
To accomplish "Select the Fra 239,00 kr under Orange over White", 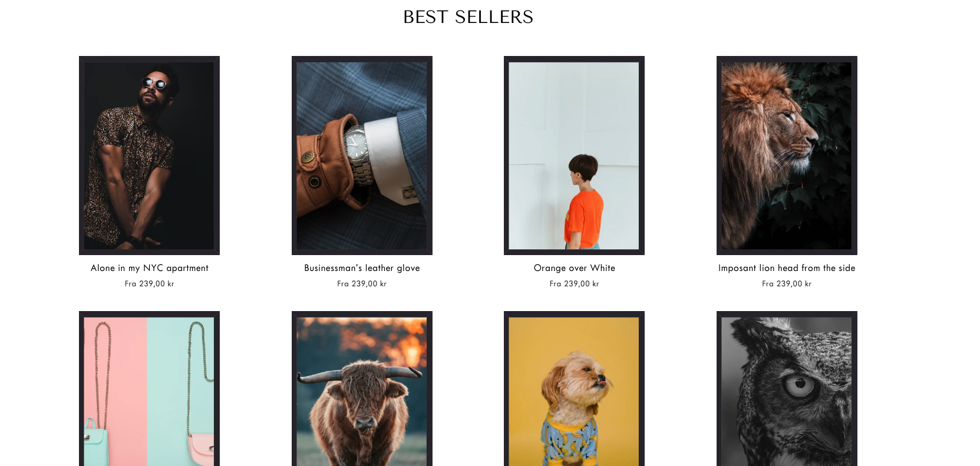I will 575,284.
